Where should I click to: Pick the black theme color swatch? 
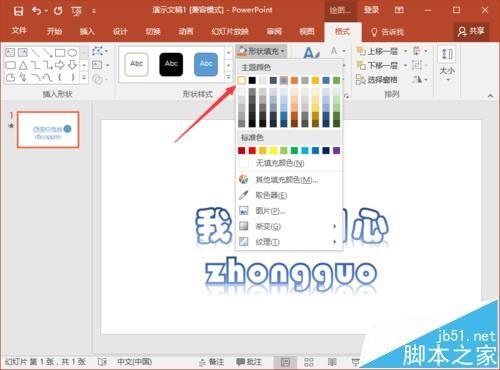pos(252,80)
